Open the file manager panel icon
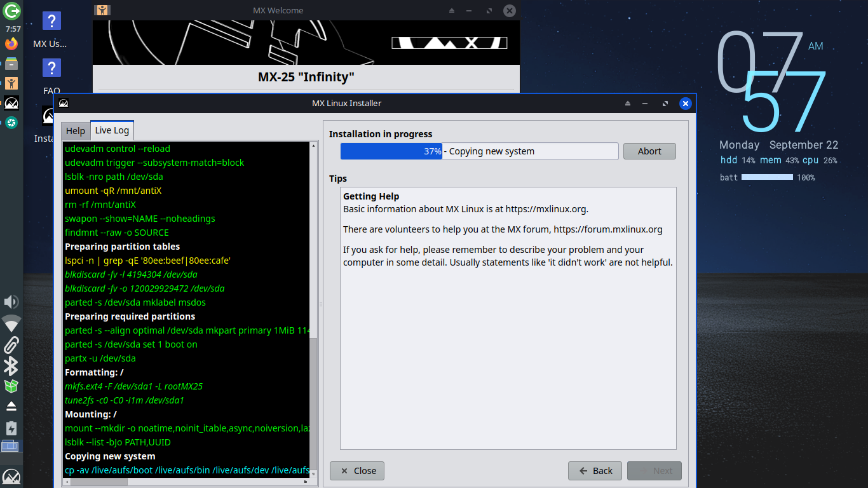The width and height of the screenshot is (868, 488). [11, 64]
